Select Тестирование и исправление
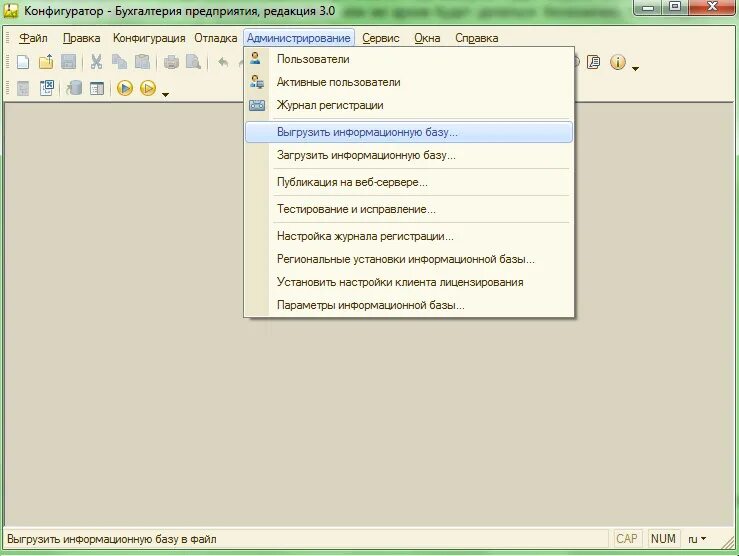The image size is (739, 556). coord(409,209)
